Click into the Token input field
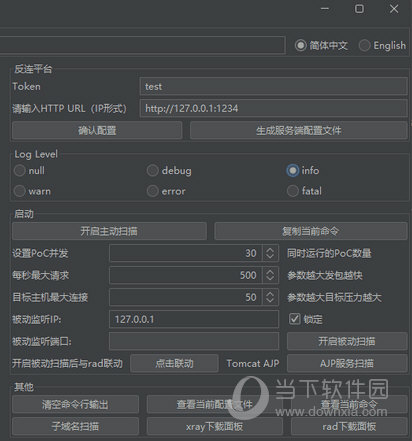412x441 pixels. (x=274, y=86)
